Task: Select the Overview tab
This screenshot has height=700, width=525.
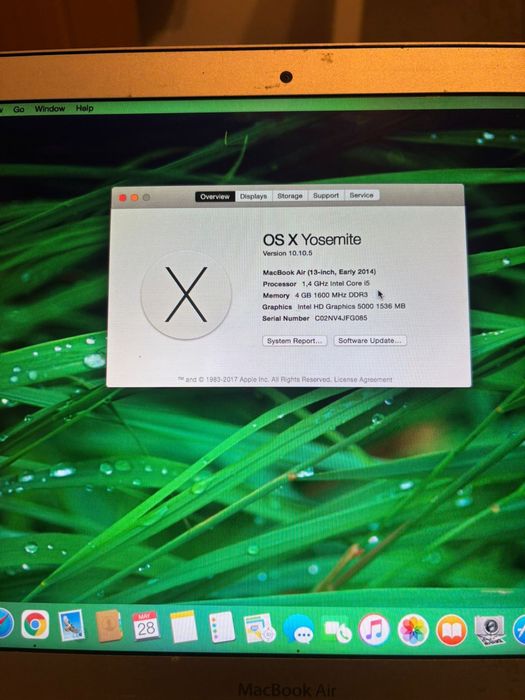Action: 215,196
